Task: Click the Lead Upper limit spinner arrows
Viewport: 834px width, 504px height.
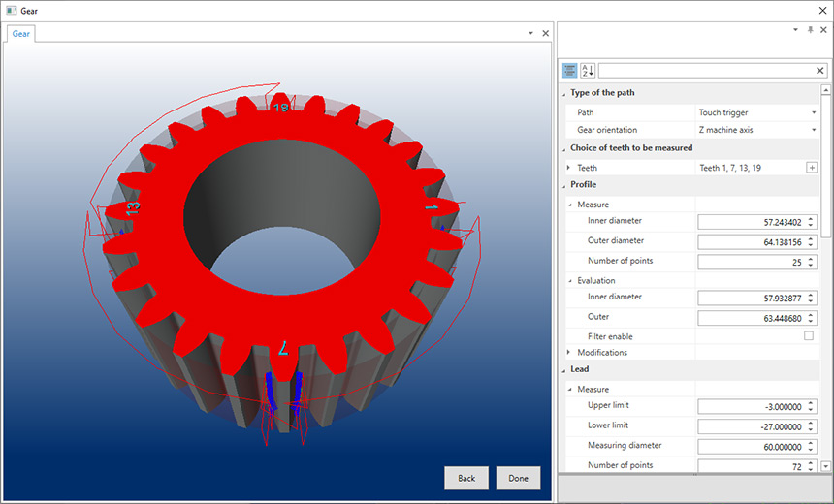Action: 810,406
